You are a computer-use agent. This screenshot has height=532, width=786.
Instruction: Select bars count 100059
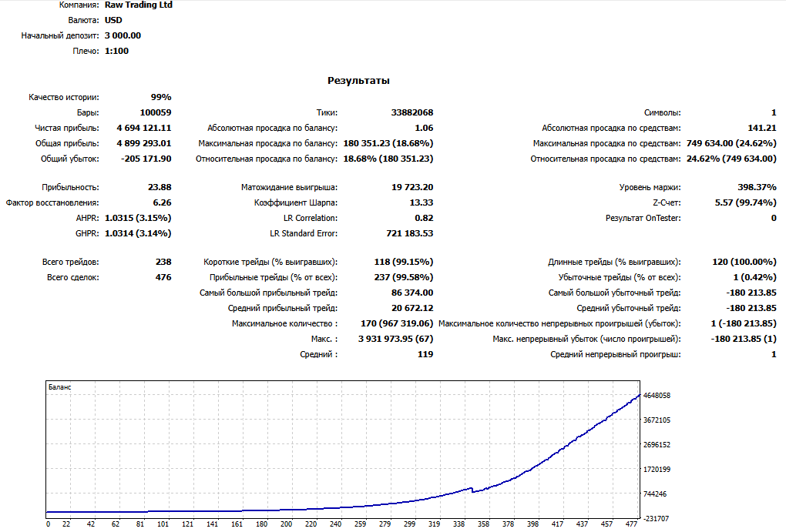tap(156, 112)
